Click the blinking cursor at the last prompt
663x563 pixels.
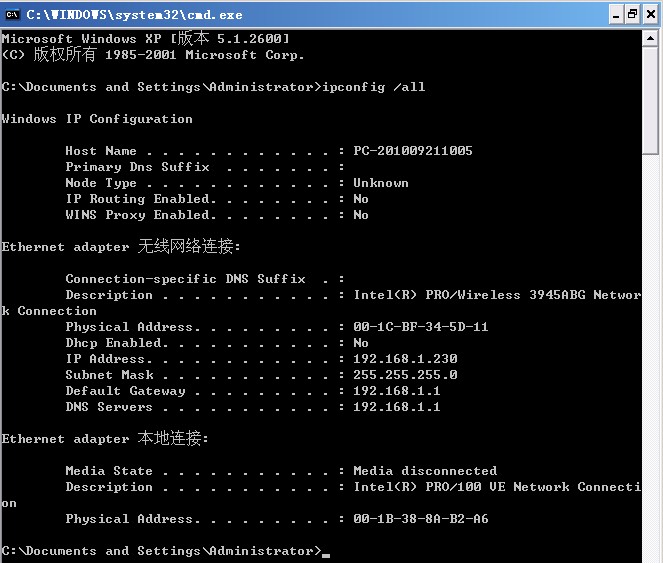[x=326, y=552]
